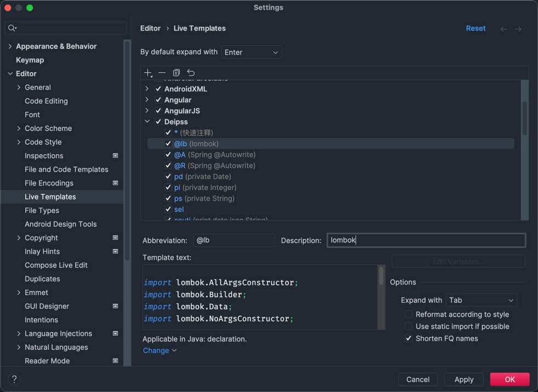Click the Remove template minus icon
Image resolution: width=538 pixels, height=392 pixels.
pyautogui.click(x=162, y=73)
